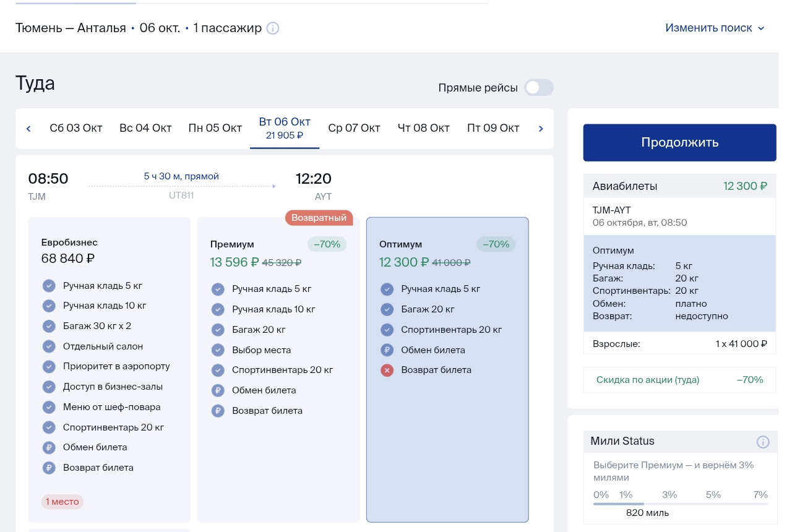
Task: Toggle the Прямые рейсы switch
Action: click(x=539, y=88)
